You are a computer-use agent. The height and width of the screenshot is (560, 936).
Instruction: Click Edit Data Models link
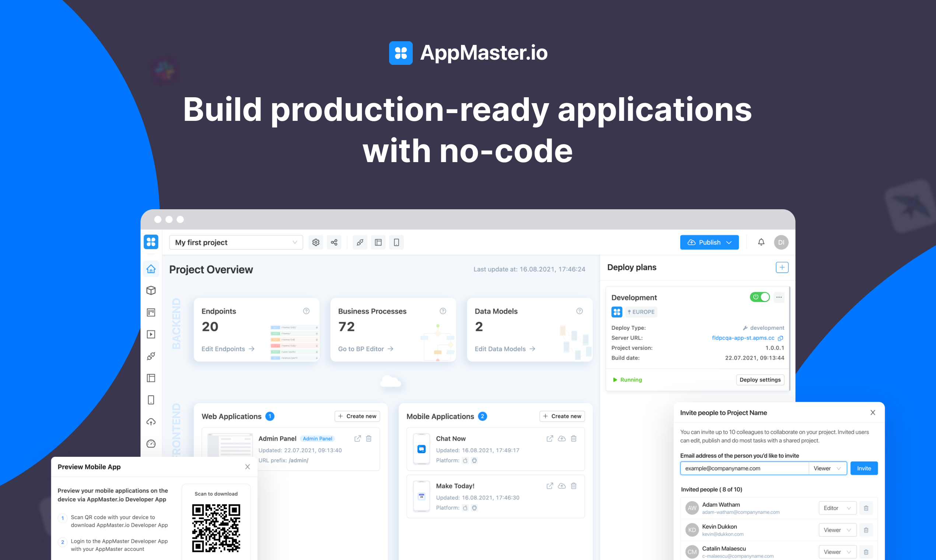pyautogui.click(x=505, y=349)
